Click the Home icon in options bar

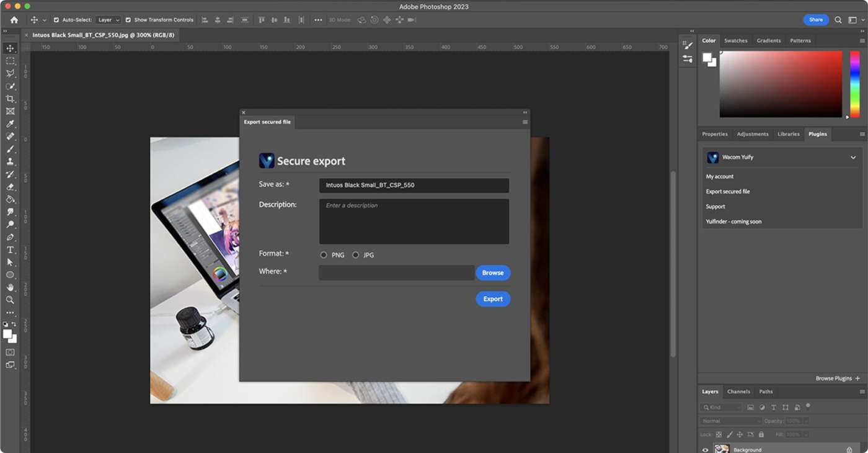[x=14, y=20]
